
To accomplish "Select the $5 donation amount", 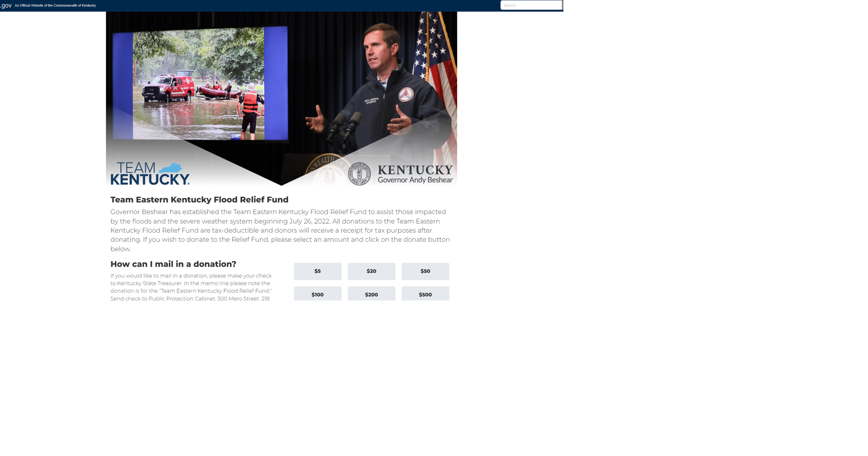I will pyautogui.click(x=317, y=271).
